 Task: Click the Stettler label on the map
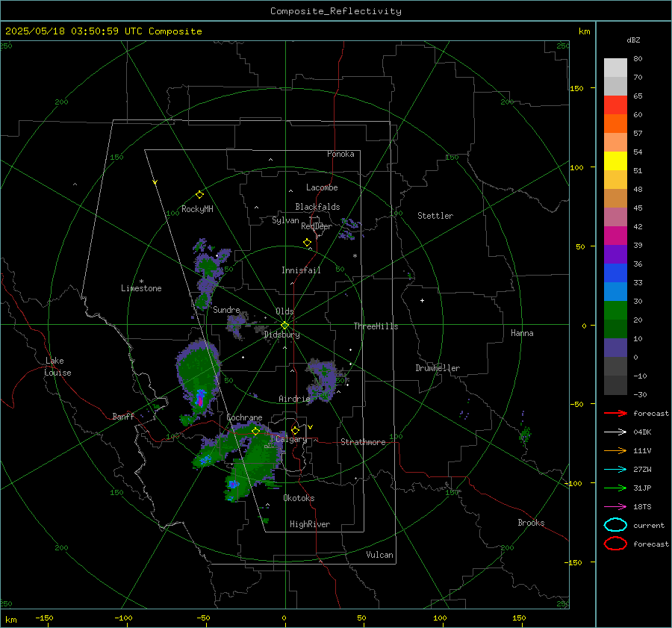(435, 216)
